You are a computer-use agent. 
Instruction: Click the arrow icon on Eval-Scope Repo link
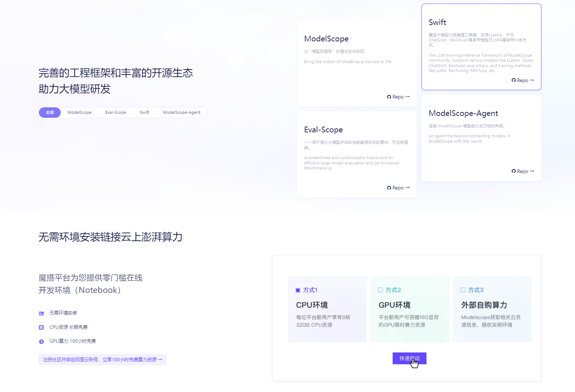[x=407, y=188]
